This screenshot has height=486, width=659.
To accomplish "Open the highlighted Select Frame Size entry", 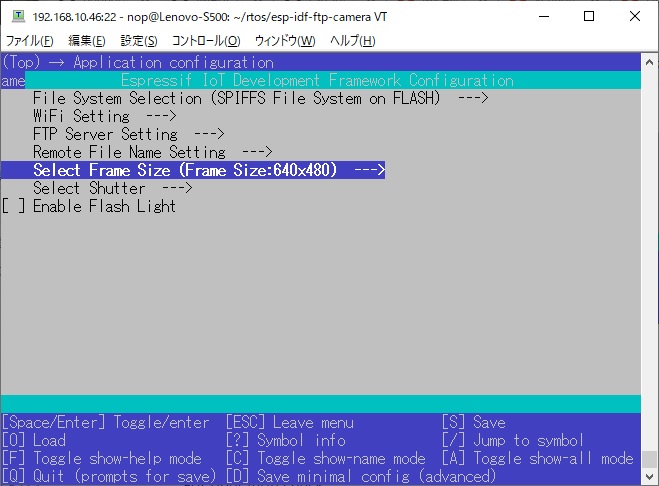I will tap(193, 170).
